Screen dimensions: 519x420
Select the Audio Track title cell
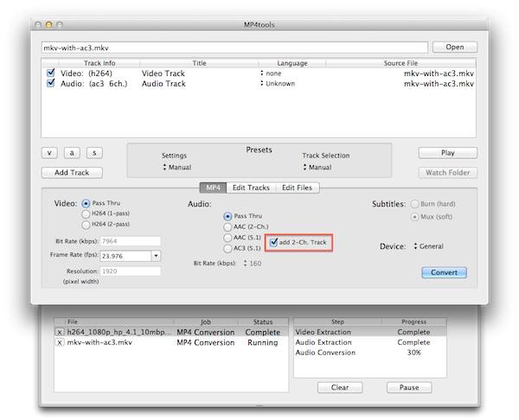pos(163,83)
